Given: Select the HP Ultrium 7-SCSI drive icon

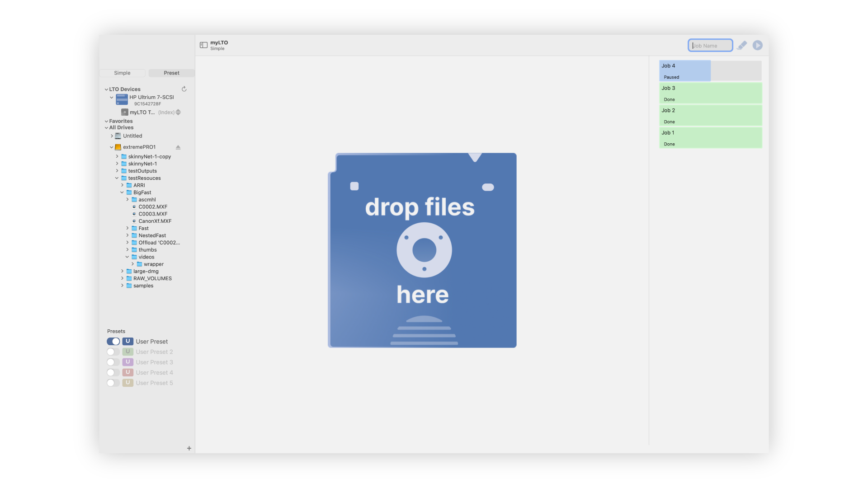Looking at the screenshot, I should point(121,99).
